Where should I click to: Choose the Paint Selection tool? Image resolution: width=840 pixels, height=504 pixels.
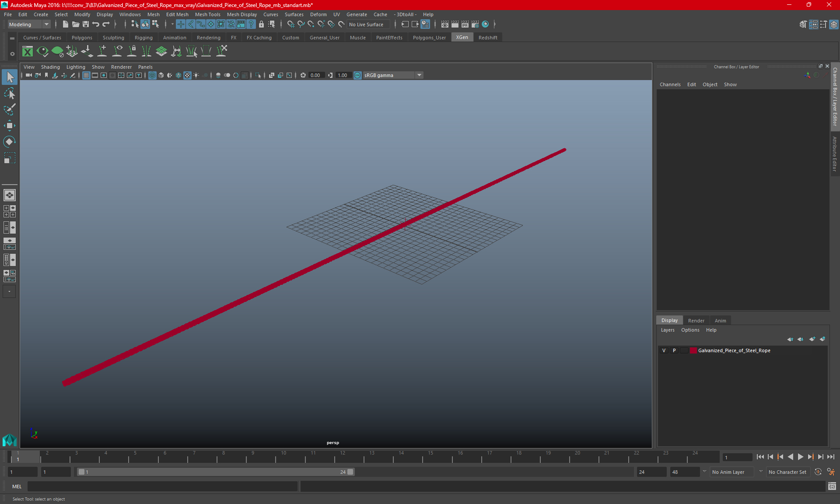[x=9, y=109]
